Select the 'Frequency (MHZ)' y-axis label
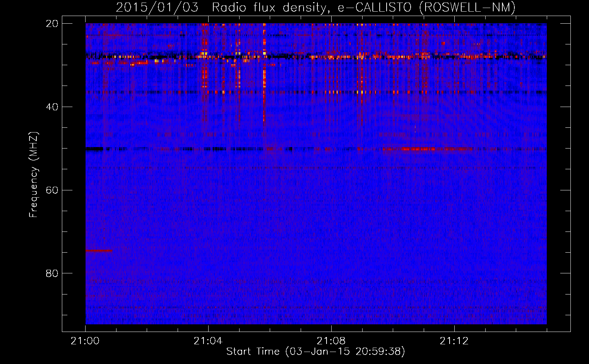The image size is (589, 364). [33, 175]
